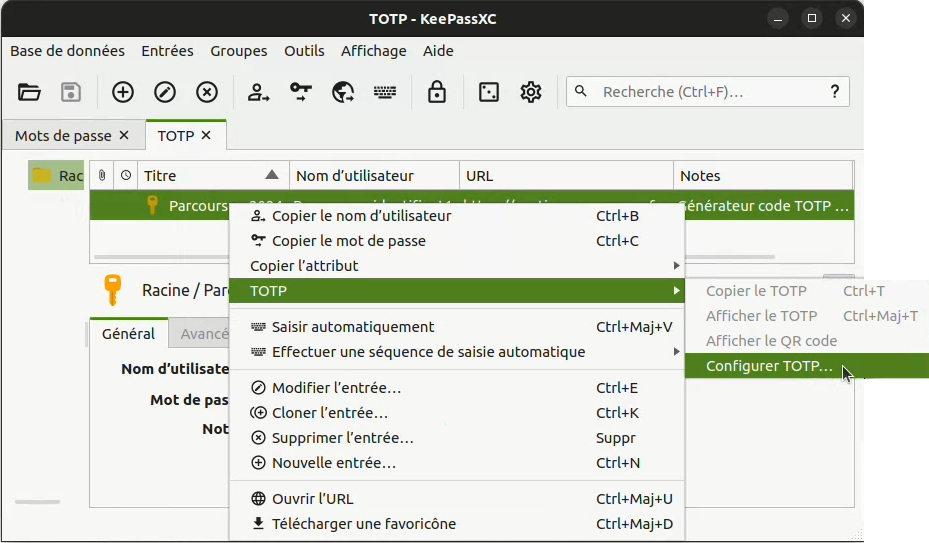Viewport: 929px width, 543px height.
Task: Click the copy username toolbar icon
Action: pos(259,92)
